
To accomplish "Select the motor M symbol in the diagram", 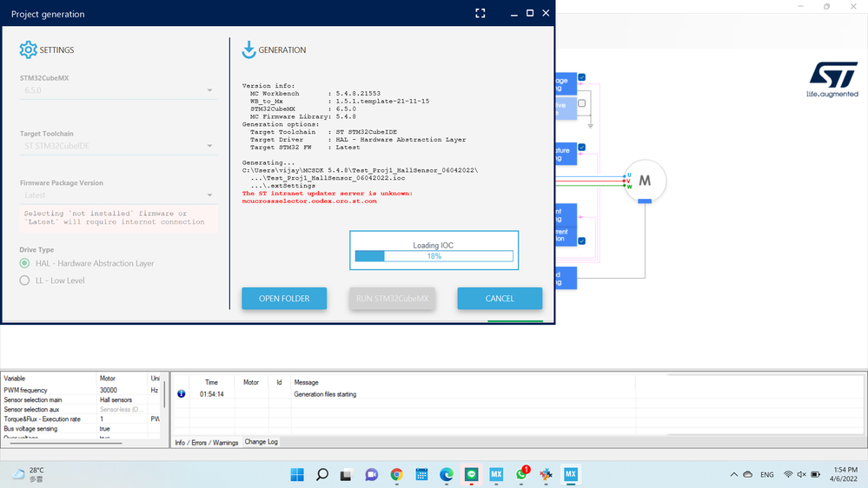I will coord(645,181).
